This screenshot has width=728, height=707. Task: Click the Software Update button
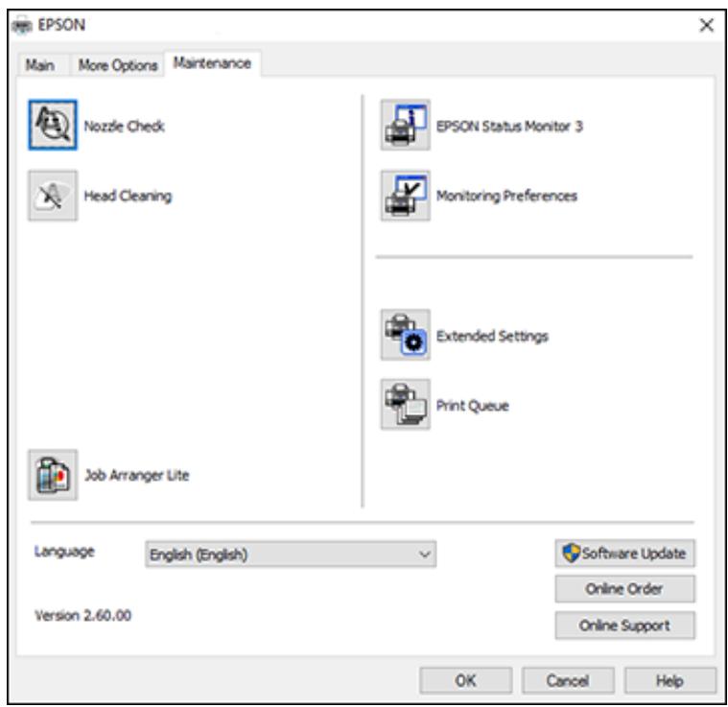[x=625, y=553]
